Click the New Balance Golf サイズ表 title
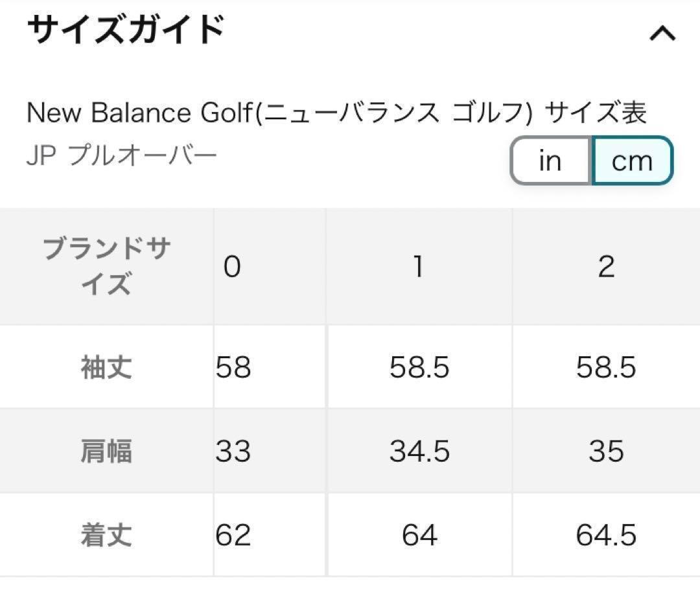 tap(336, 113)
